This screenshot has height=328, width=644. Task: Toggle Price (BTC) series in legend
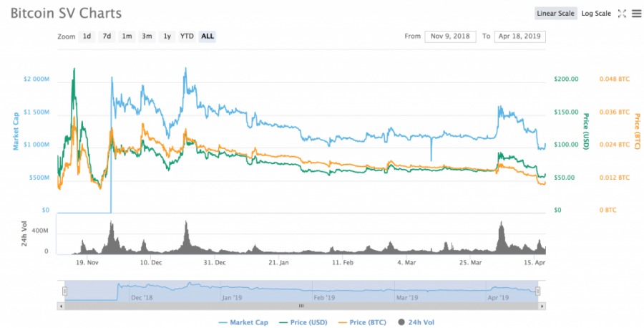(x=363, y=323)
